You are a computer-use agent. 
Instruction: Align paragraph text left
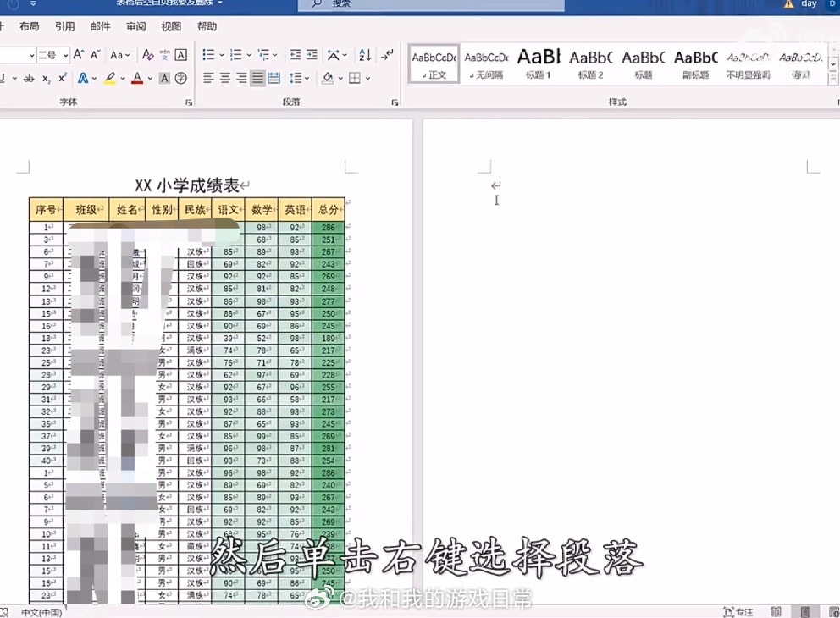[208, 78]
